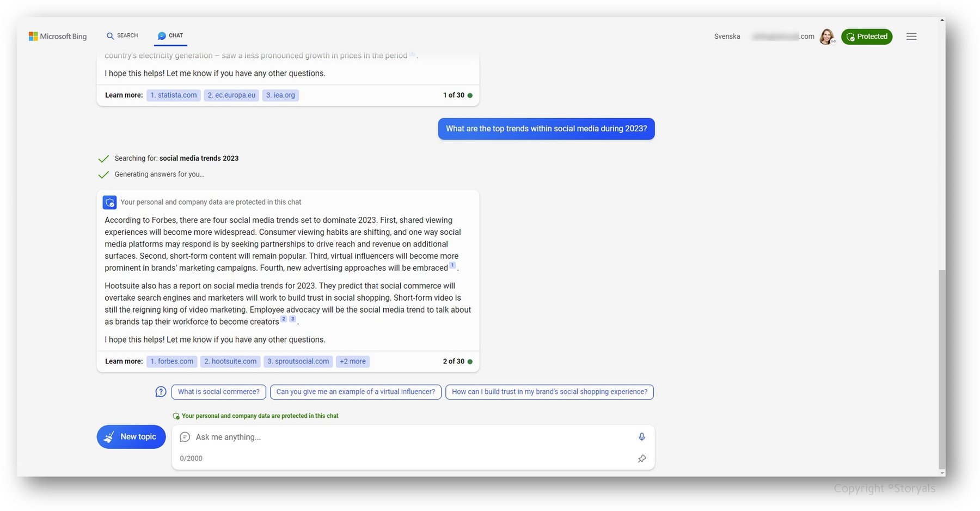Check the 2 of 30 conversation counter
Image resolution: width=980 pixels, height=511 pixels.
[452, 361]
